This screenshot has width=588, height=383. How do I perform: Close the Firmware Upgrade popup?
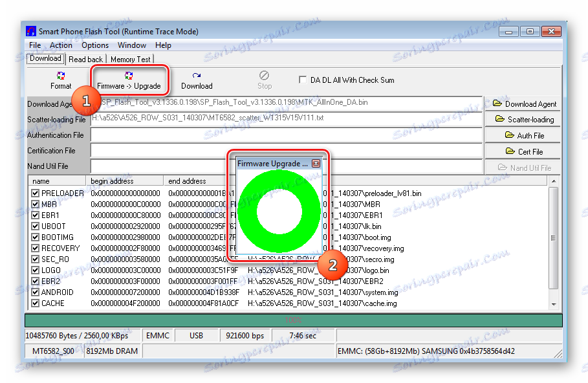click(316, 164)
